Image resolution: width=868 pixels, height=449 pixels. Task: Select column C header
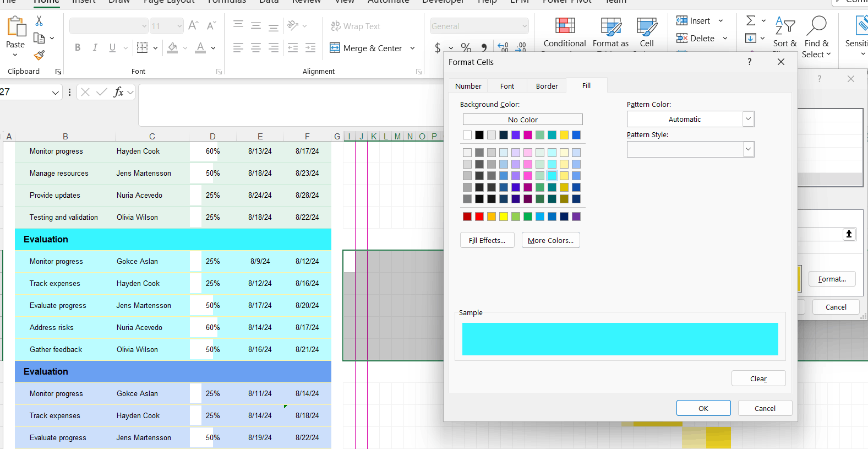click(x=152, y=137)
